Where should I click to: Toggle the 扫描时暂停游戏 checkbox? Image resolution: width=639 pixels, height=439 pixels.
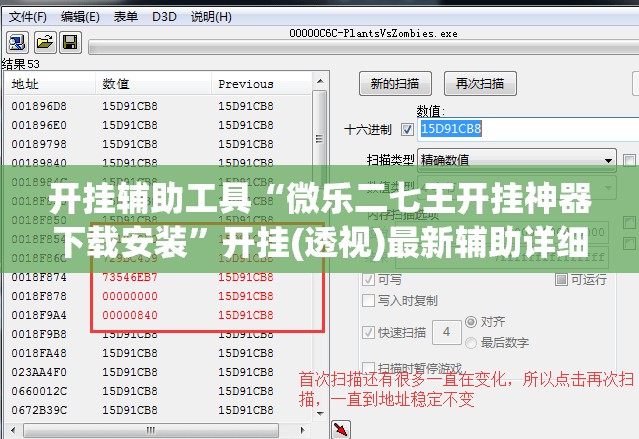pyautogui.click(x=368, y=368)
